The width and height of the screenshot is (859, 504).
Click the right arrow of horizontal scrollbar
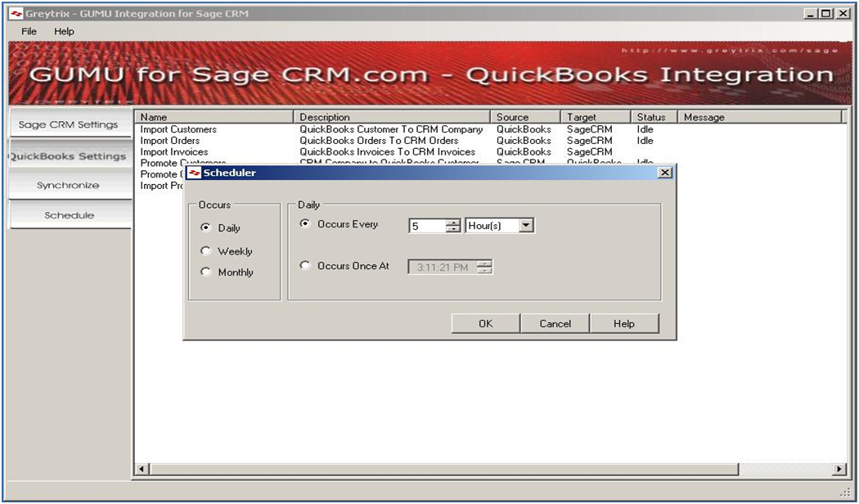click(x=840, y=469)
